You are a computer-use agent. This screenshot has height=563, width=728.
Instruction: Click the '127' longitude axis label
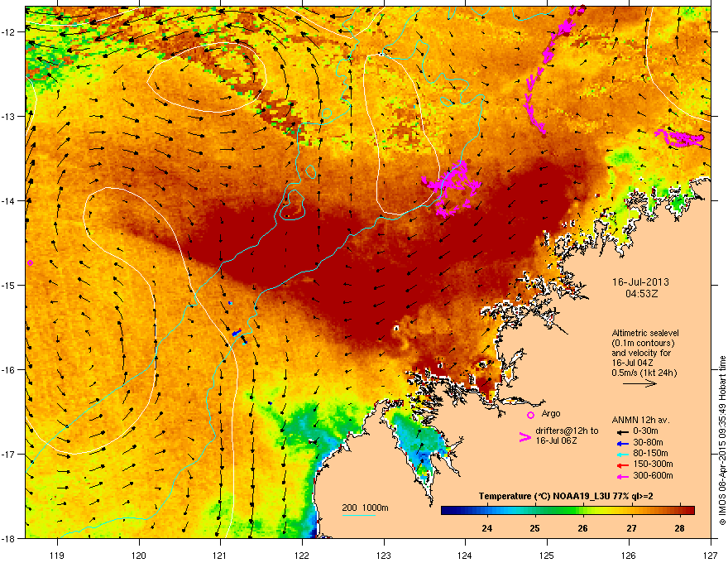tap(711, 555)
